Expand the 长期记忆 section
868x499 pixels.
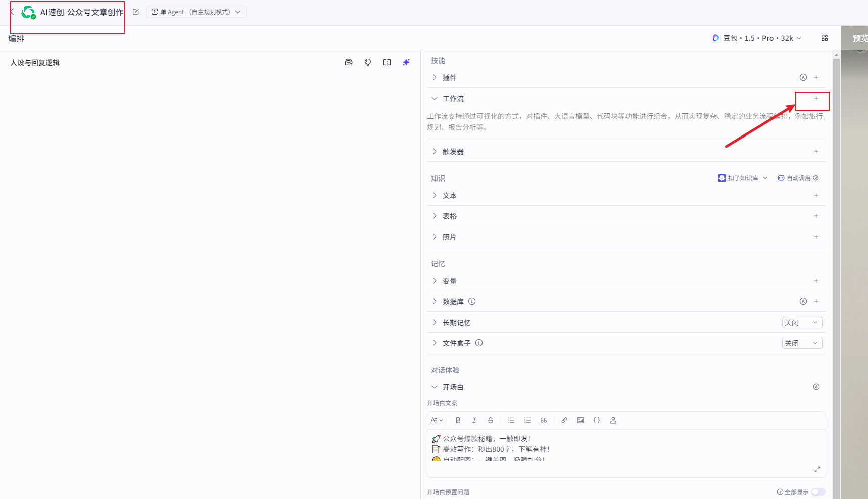(435, 322)
